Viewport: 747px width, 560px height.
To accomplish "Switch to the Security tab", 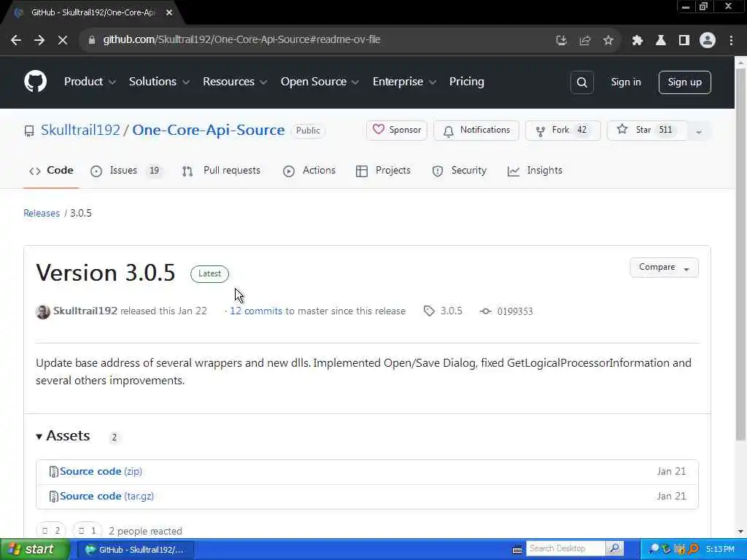I will [460, 171].
